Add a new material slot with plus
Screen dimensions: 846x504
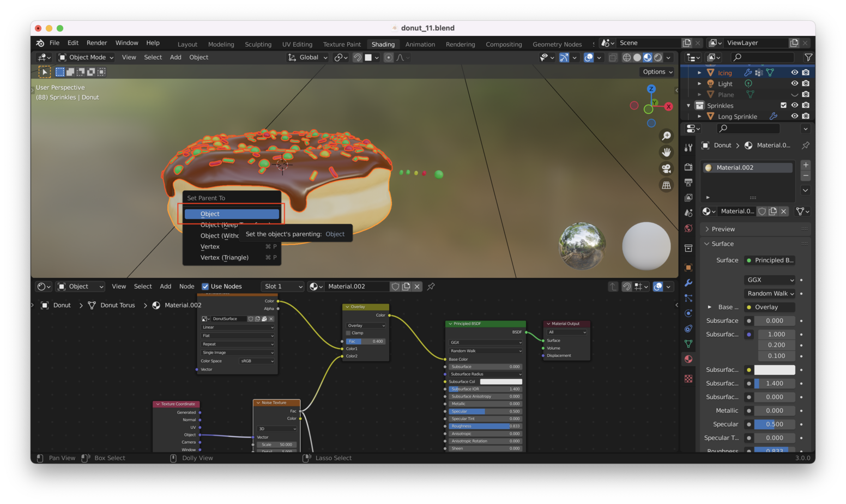(x=805, y=165)
